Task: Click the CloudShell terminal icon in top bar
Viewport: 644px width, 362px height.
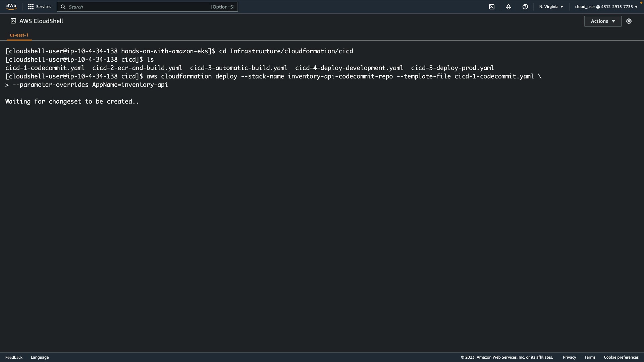Action: tap(492, 7)
